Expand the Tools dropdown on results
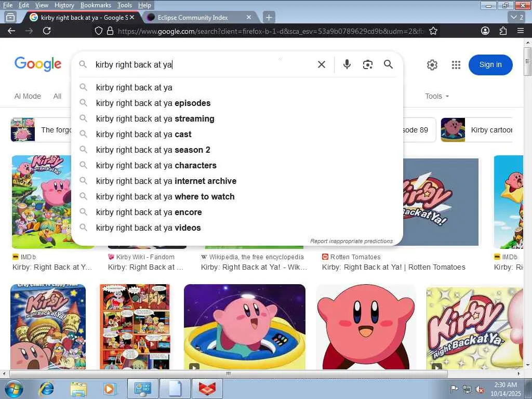Image resolution: width=532 pixels, height=399 pixels. (x=437, y=96)
